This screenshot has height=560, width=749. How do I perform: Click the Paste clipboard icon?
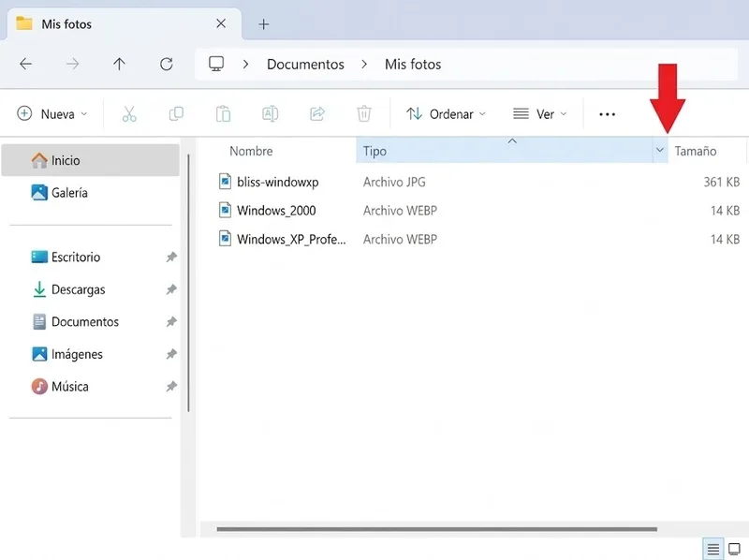tap(223, 114)
